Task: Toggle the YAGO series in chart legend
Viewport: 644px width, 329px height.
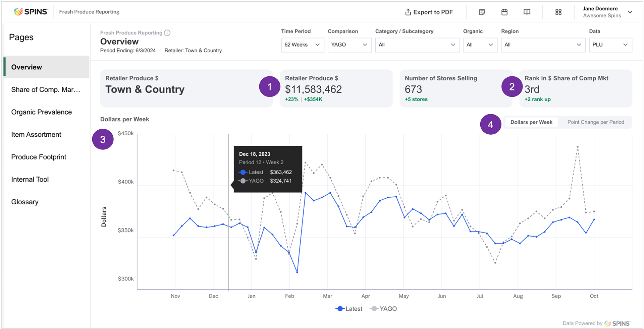Action: coord(383,309)
